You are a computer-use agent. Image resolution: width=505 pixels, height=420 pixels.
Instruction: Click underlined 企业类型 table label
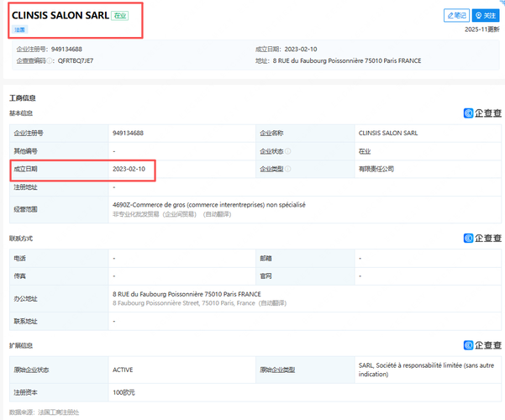click(x=271, y=169)
